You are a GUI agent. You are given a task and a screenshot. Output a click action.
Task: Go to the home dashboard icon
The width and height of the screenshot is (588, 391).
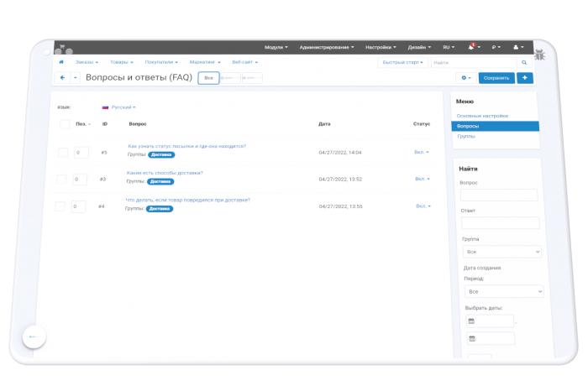click(61, 62)
